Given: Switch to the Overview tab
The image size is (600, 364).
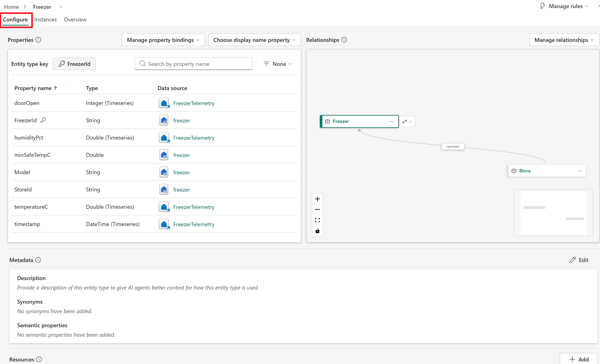Looking at the screenshot, I should point(75,19).
